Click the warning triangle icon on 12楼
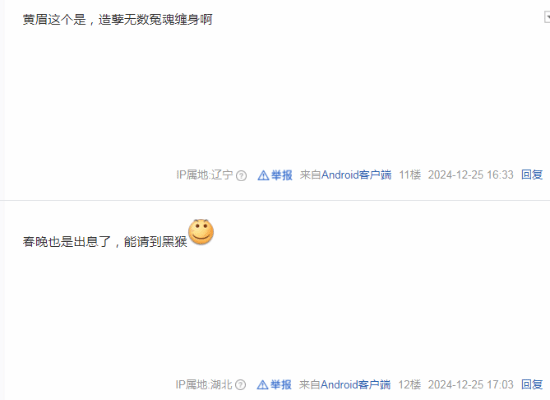 [262, 385]
